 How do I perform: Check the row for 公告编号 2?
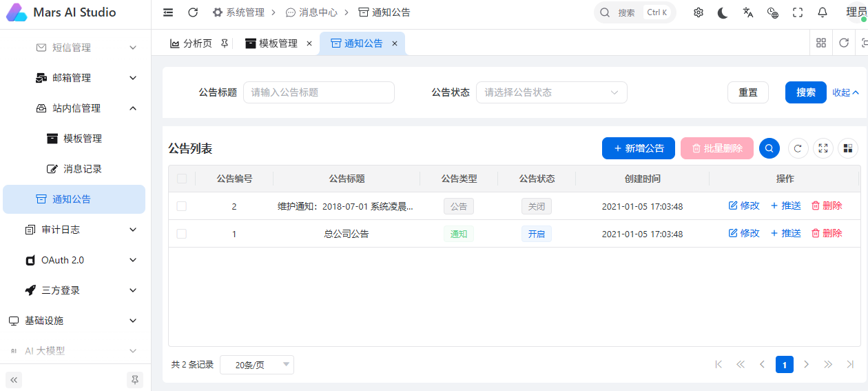pyautogui.click(x=182, y=206)
